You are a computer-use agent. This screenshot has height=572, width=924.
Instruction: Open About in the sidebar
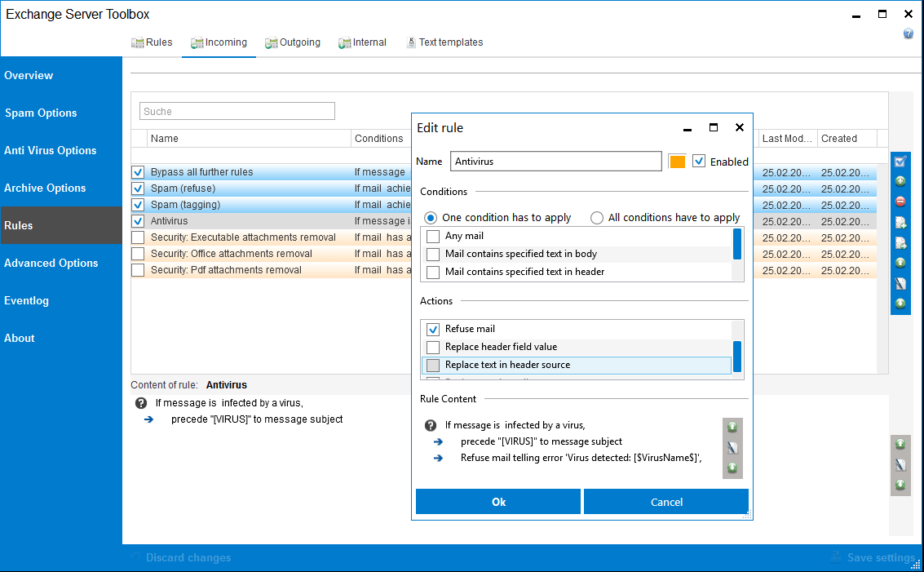pyautogui.click(x=61, y=338)
